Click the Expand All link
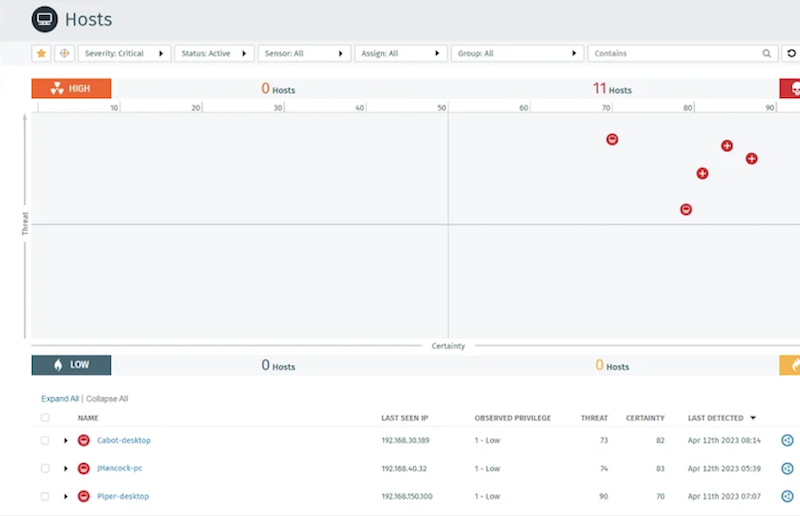This screenshot has height=516, width=800. (x=60, y=399)
